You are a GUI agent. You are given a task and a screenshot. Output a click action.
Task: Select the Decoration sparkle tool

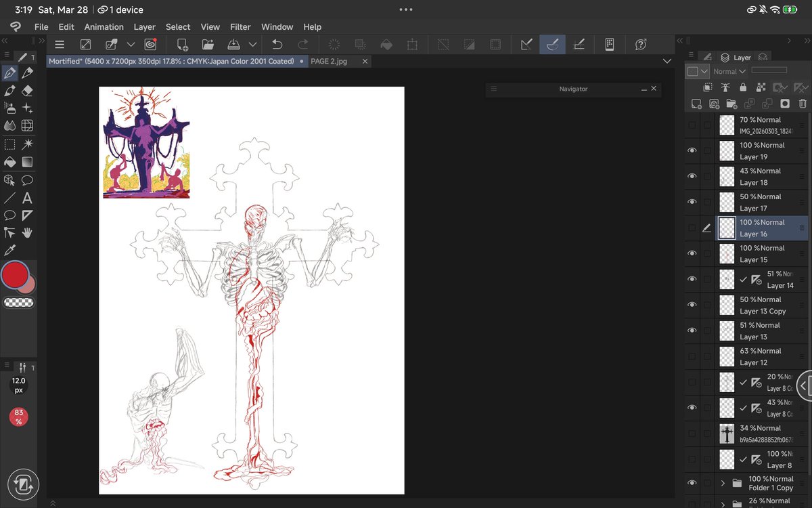pos(27,108)
